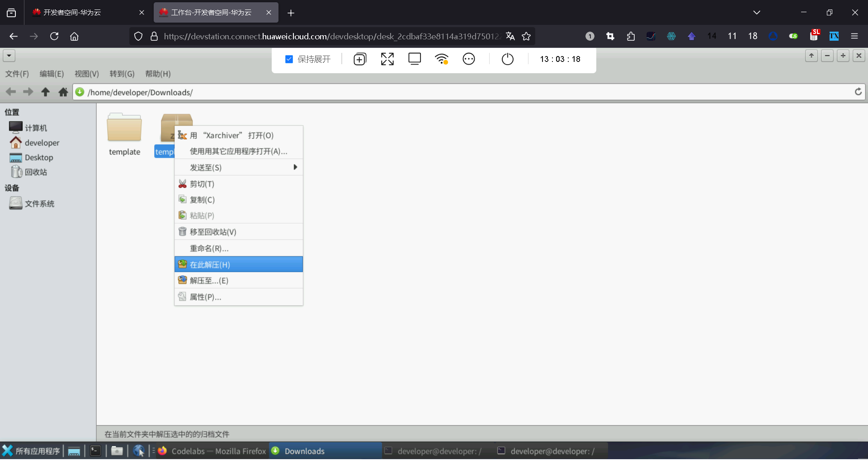Launch file manager icon in taskbar

tap(117, 451)
